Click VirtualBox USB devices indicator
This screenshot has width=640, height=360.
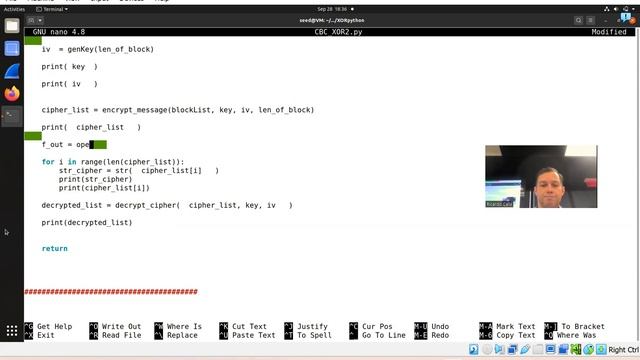[x=525, y=349]
